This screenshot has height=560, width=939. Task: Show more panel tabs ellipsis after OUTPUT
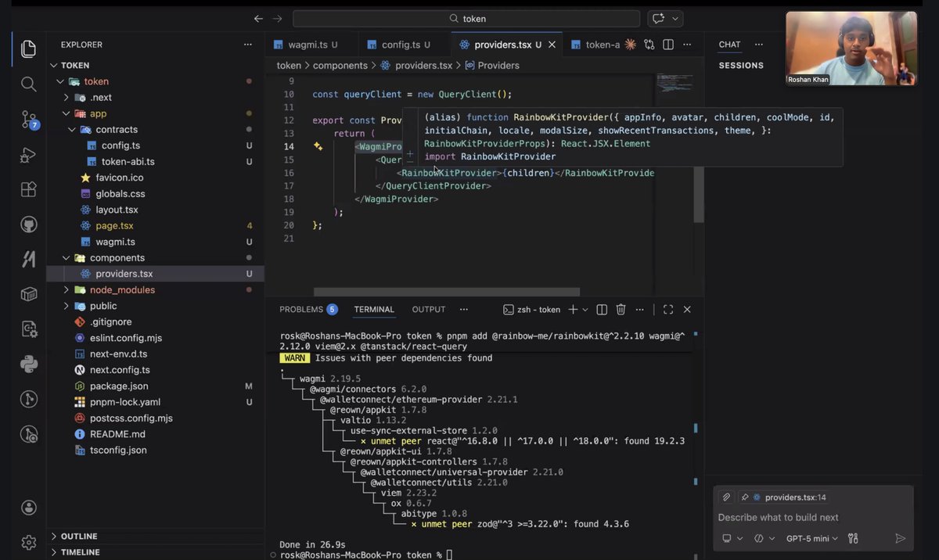coord(463,310)
